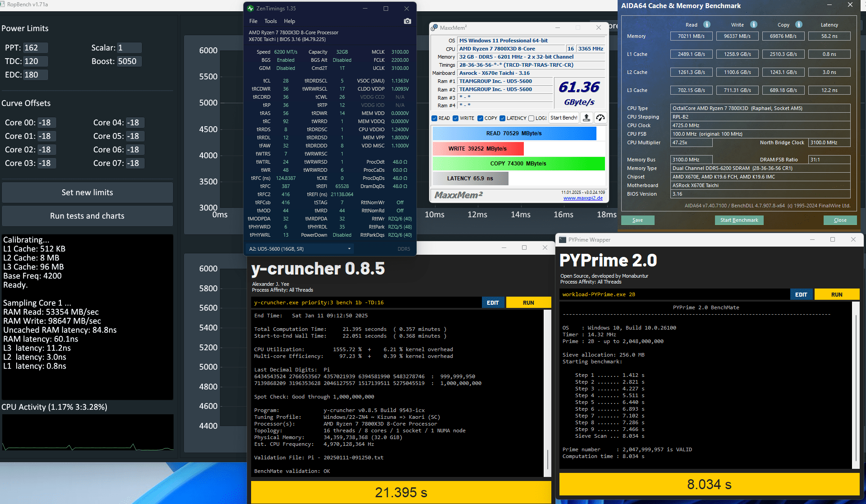Click Run tests and charts button
Image resolution: width=866 pixels, height=504 pixels.
coord(87,216)
